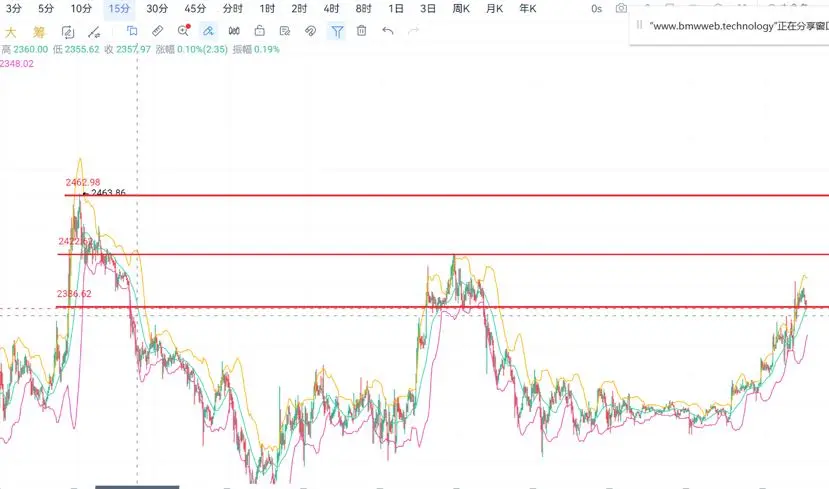Click the 2463.86 peak price marker
Viewport: 829px width, 489px height.
click(108, 192)
